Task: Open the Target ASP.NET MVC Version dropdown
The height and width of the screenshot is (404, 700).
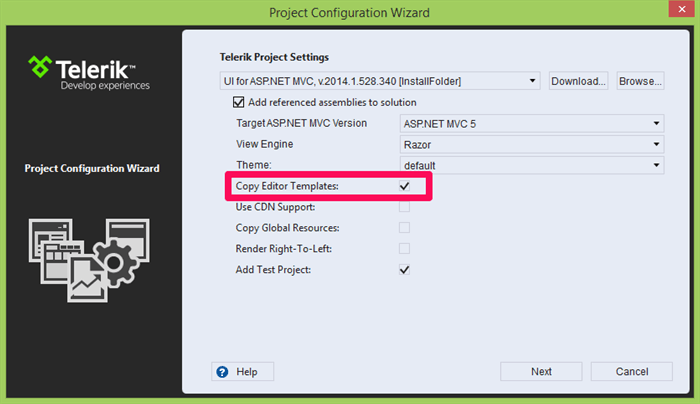Action: pyautogui.click(x=532, y=123)
